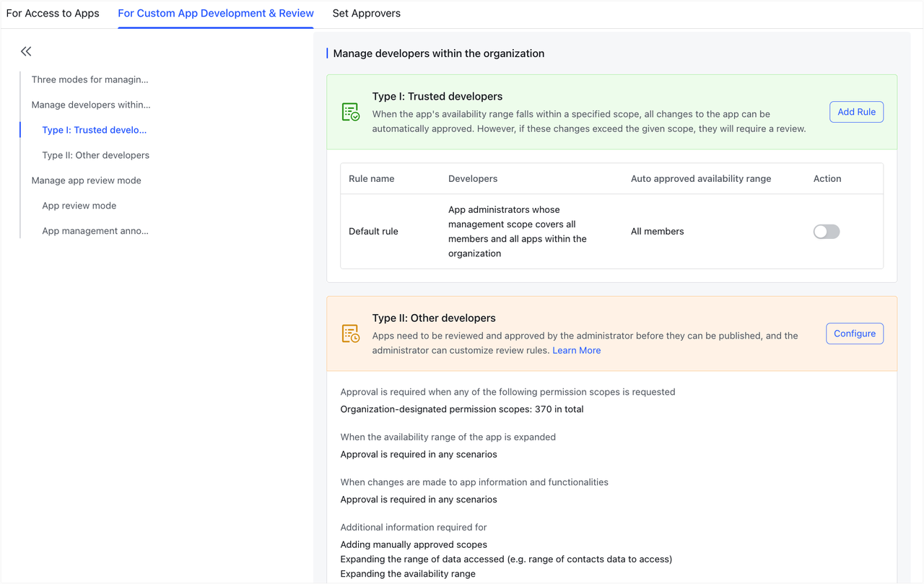
Task: Click Expanding the range of data accessed line
Action: 506,559
